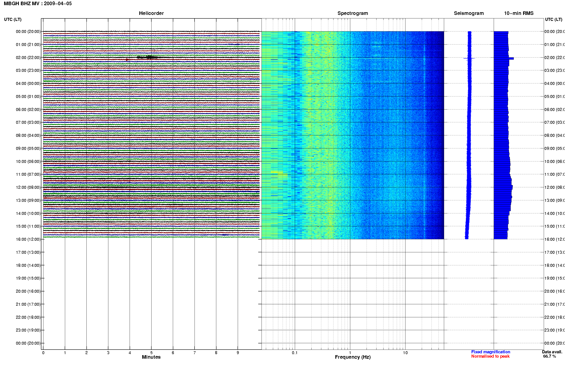This screenshot has height=368, width=588.
Task: Click the left '20:00 (16:00)' time label
Action: click(28, 291)
